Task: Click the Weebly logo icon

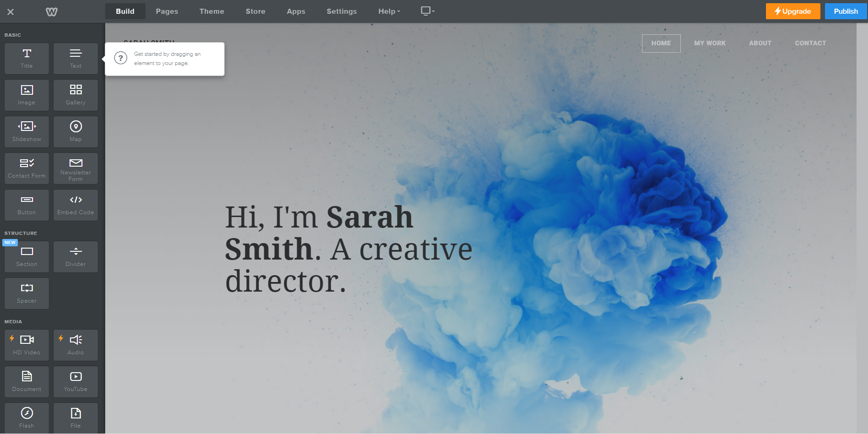Action: (x=52, y=11)
